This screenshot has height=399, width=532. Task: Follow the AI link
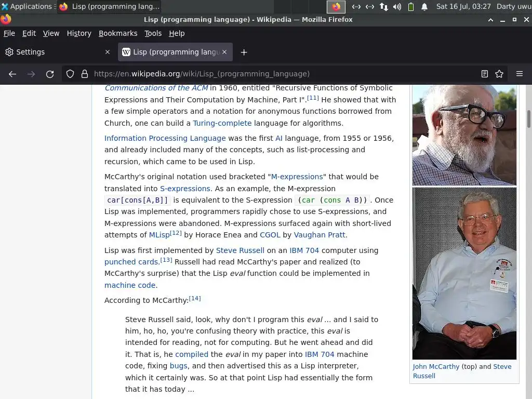pyautogui.click(x=279, y=138)
